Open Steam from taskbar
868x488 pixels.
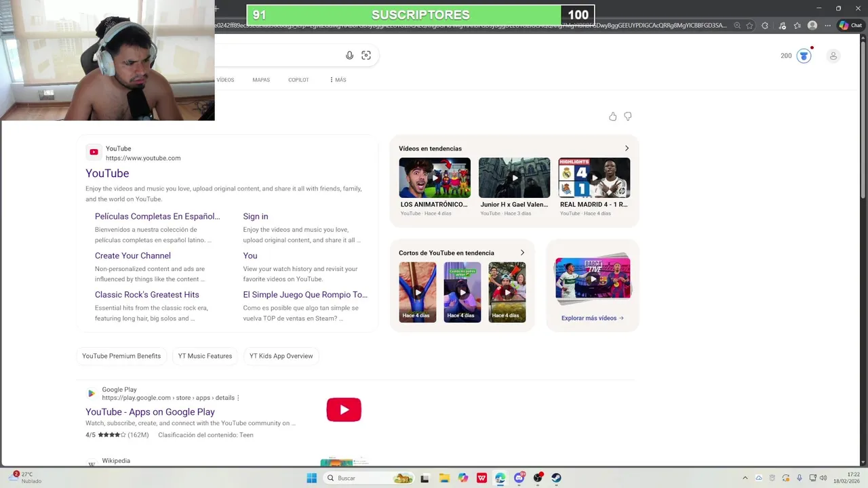point(556,478)
